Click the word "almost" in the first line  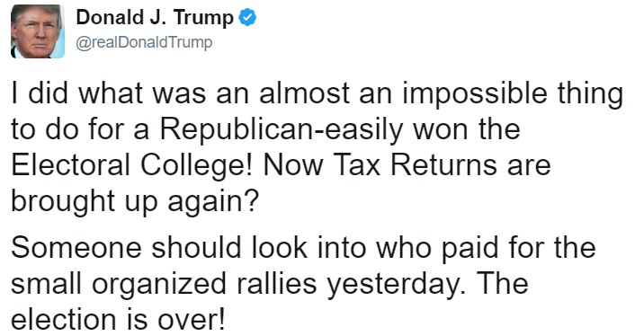[304, 93]
